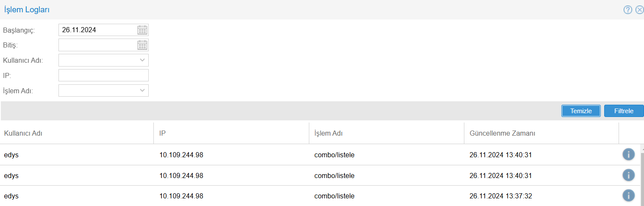Click the Başlangıç date input field

click(97, 30)
